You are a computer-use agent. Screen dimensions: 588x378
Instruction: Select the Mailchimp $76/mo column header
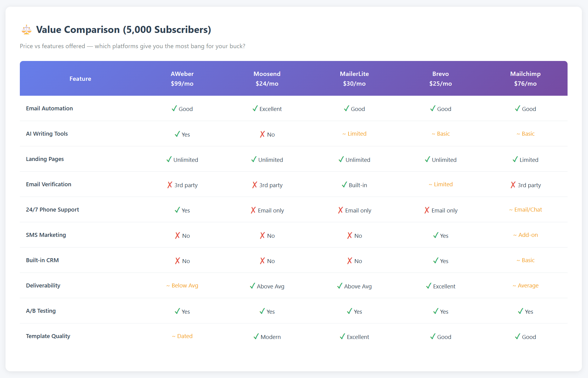525,79
